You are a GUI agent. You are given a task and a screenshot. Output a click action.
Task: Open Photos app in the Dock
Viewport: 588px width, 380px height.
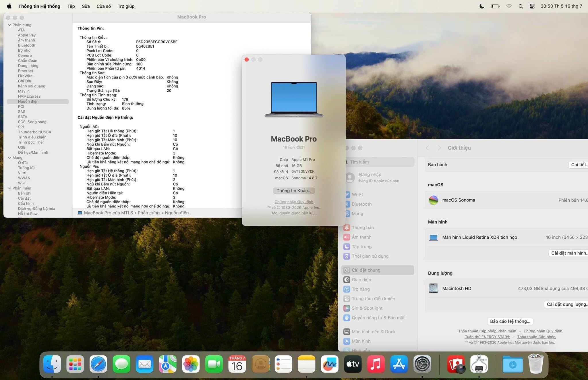coord(191,364)
